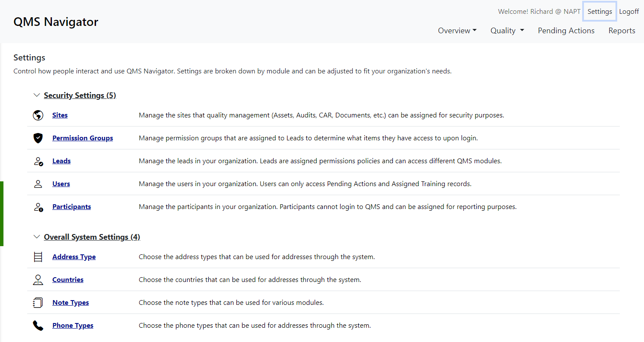644x342 pixels.
Task: Open the Participants link
Action: [x=72, y=207]
